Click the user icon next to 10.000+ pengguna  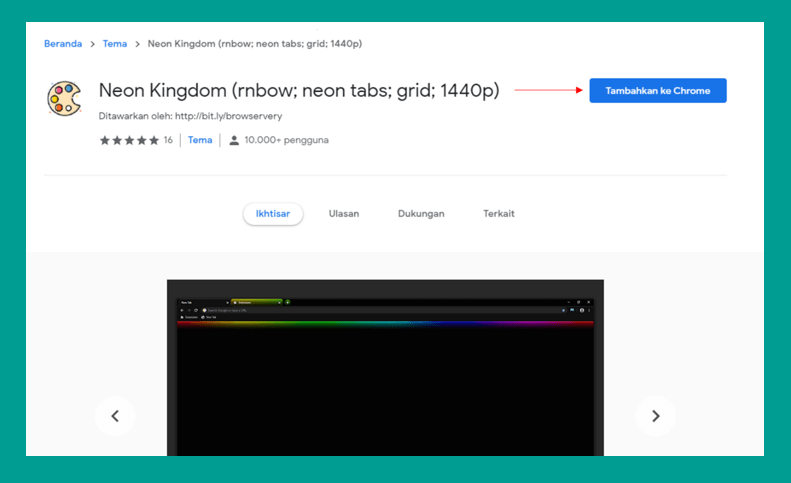[234, 140]
